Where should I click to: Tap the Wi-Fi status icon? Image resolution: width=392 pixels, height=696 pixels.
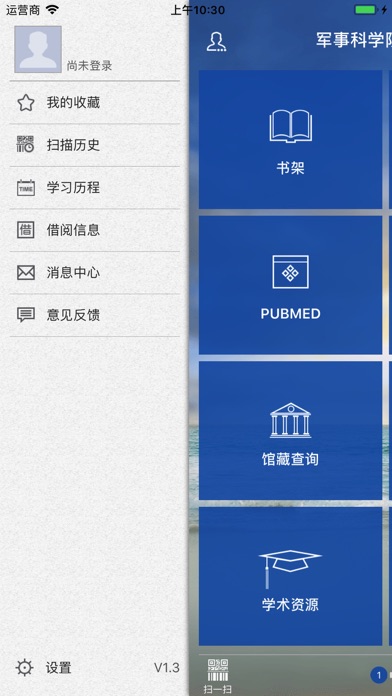(x=52, y=9)
